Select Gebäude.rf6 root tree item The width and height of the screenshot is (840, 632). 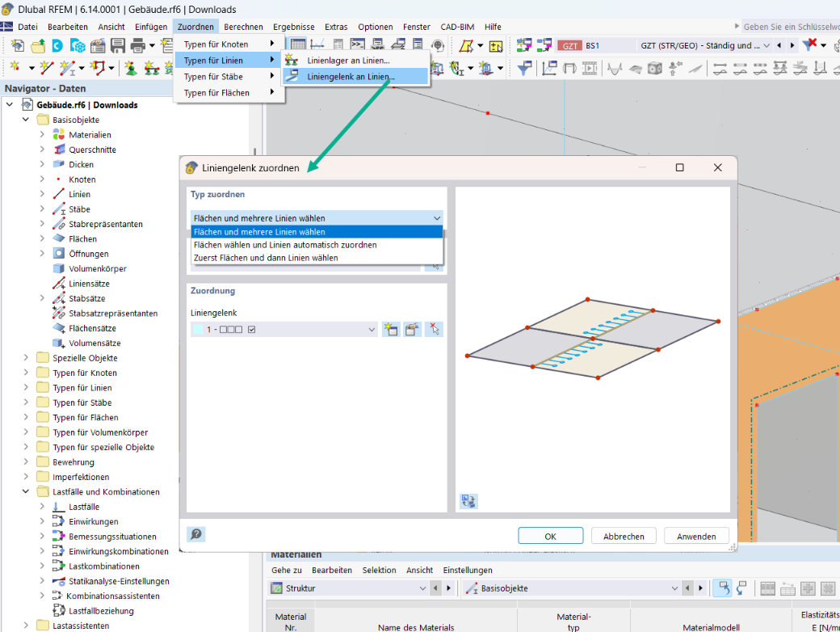point(86,104)
